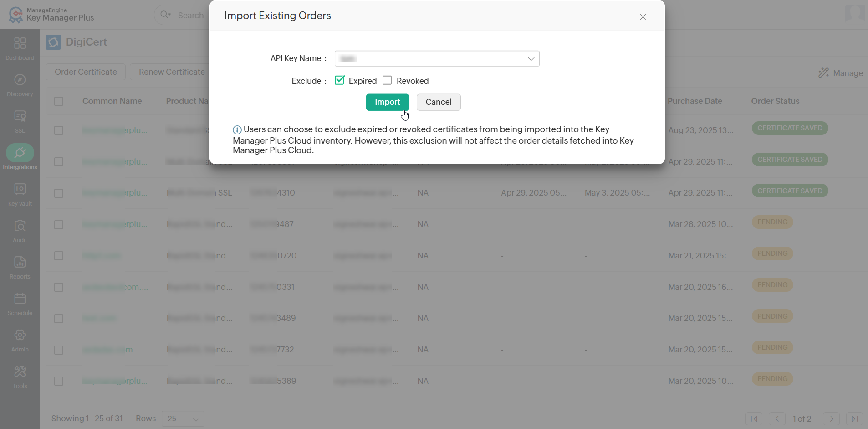Click the user profile avatar
Viewport: 868px width, 429px height.
855,13
